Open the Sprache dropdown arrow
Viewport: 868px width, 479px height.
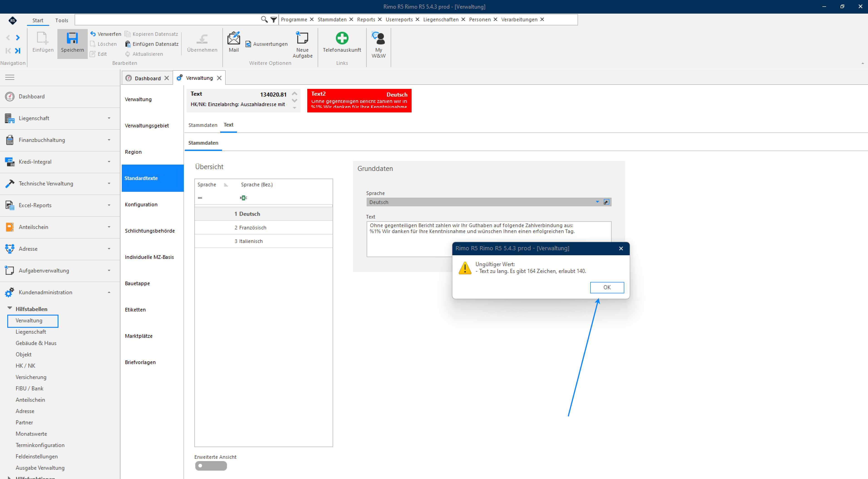(597, 202)
